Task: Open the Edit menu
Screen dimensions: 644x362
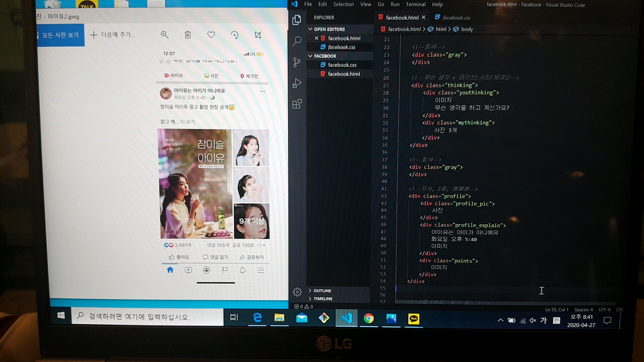Action: pos(322,4)
